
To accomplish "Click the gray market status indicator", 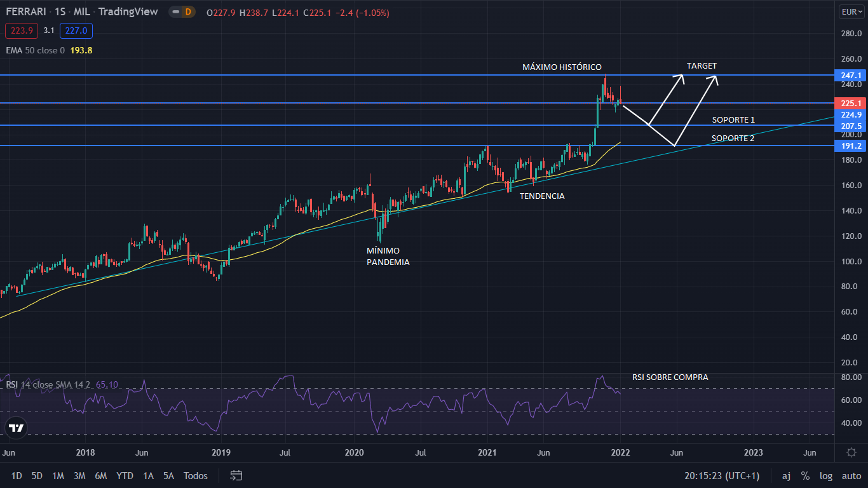I will tap(175, 12).
